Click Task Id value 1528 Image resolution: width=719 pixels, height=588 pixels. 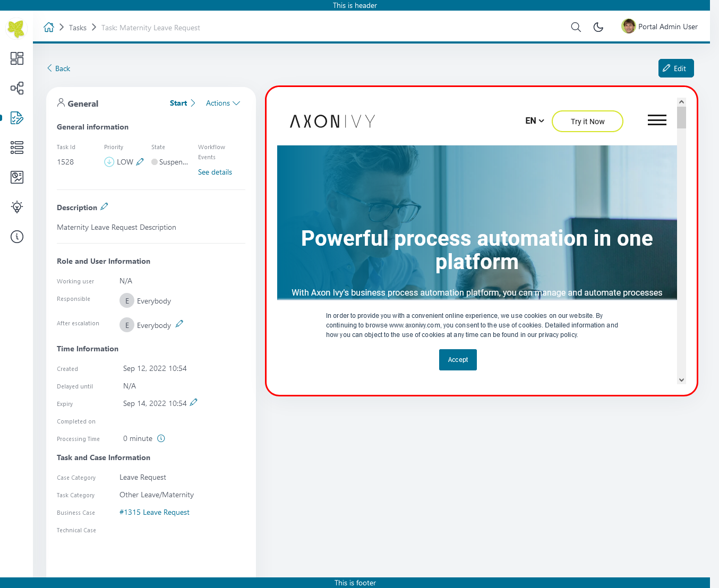[x=65, y=162]
